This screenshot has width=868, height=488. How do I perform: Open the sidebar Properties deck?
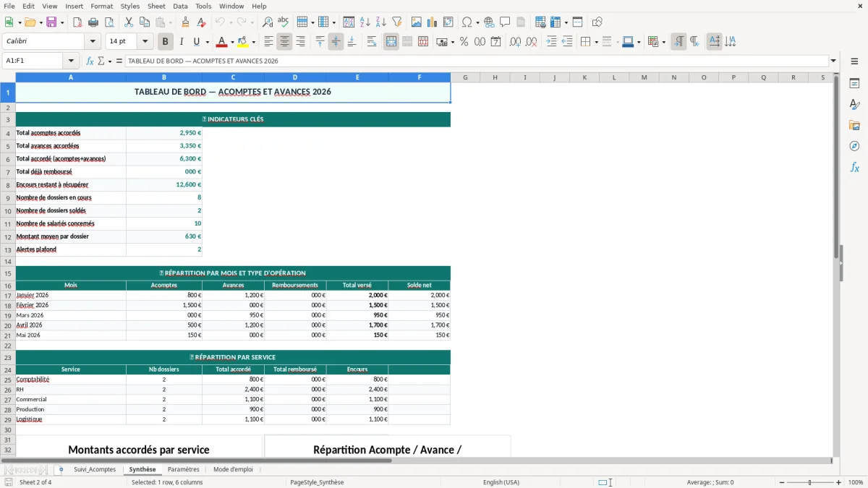854,84
